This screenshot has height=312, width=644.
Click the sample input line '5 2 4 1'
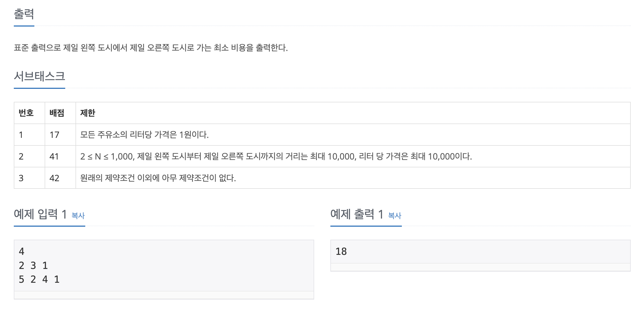pos(39,279)
